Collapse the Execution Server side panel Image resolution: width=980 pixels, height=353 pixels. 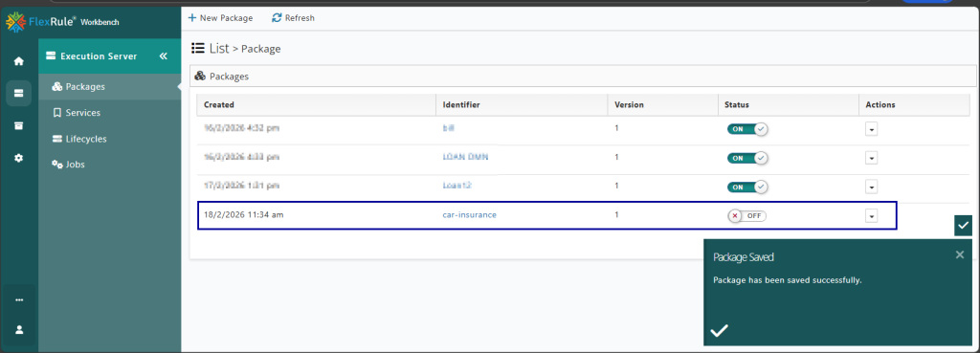tap(163, 56)
